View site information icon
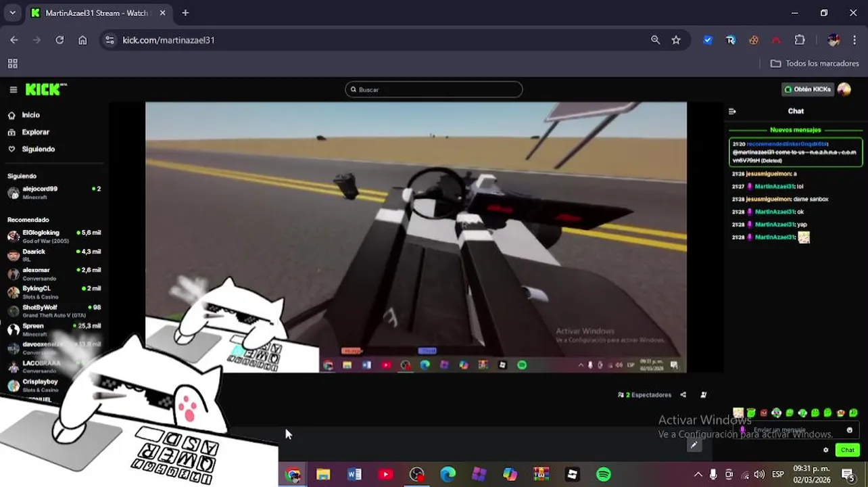Image resolution: width=868 pixels, height=487 pixels. pyautogui.click(x=110, y=40)
